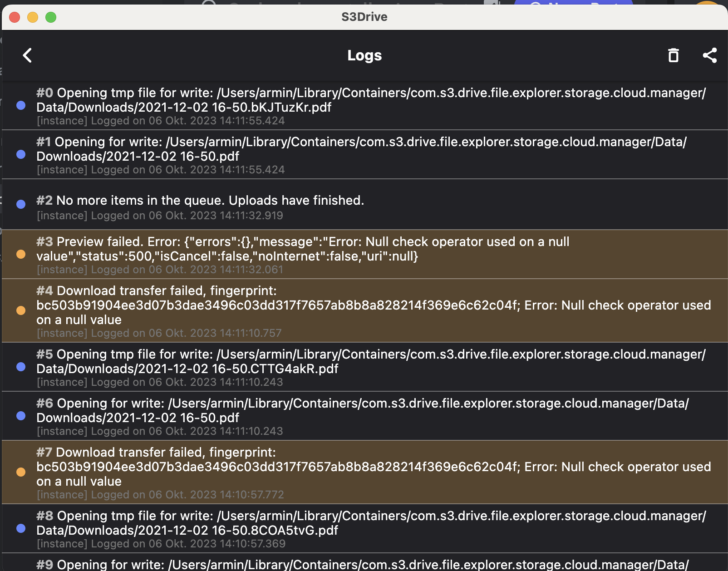Click the blue dot of log #5
The width and height of the screenshot is (728, 571).
[21, 367]
